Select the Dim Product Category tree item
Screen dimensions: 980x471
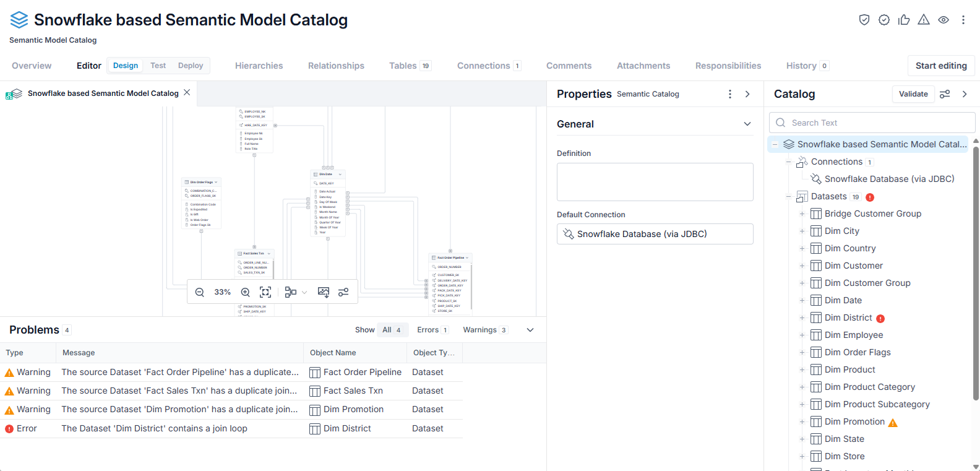tap(870, 387)
